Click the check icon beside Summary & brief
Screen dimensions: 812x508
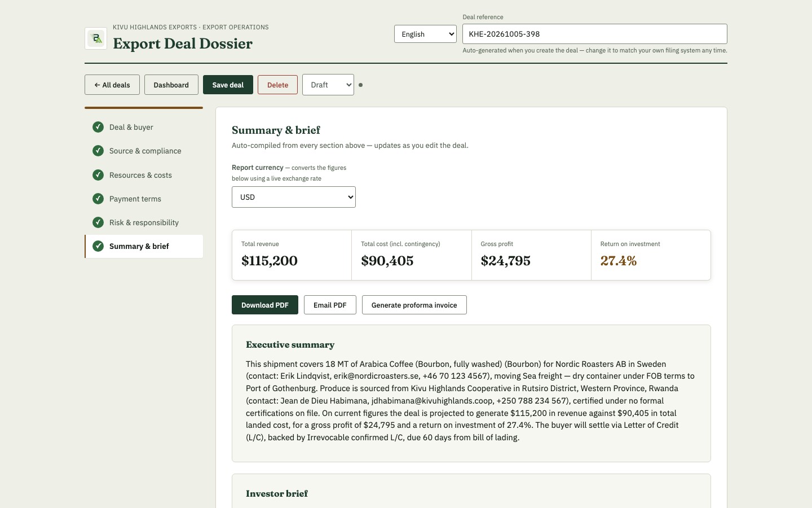(x=98, y=246)
